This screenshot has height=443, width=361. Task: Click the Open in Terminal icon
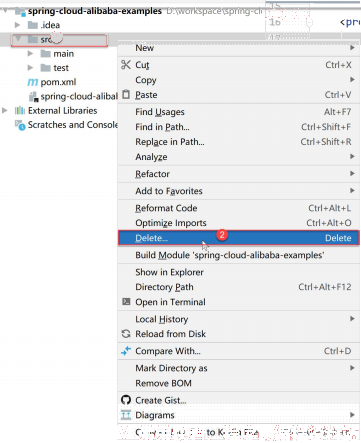(x=126, y=302)
